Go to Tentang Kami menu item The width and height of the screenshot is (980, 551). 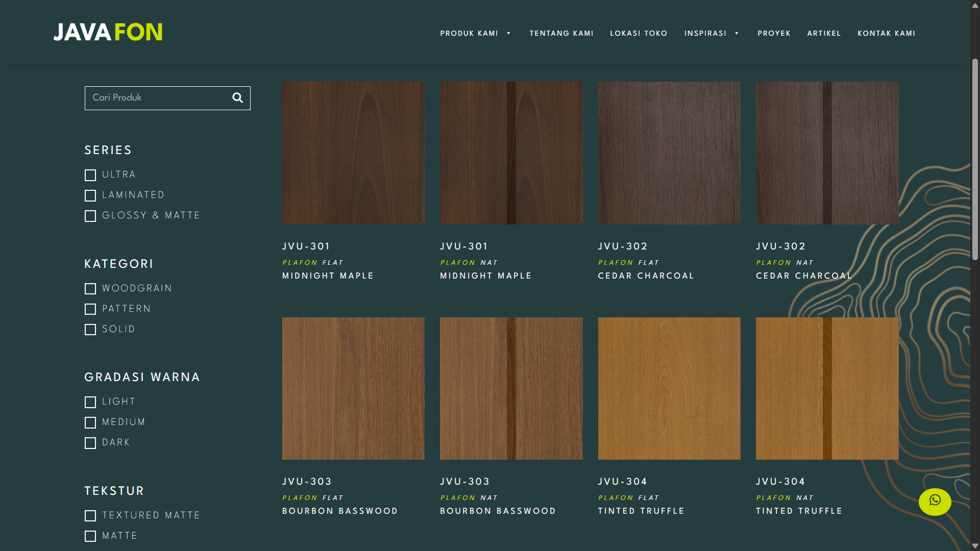tap(561, 33)
